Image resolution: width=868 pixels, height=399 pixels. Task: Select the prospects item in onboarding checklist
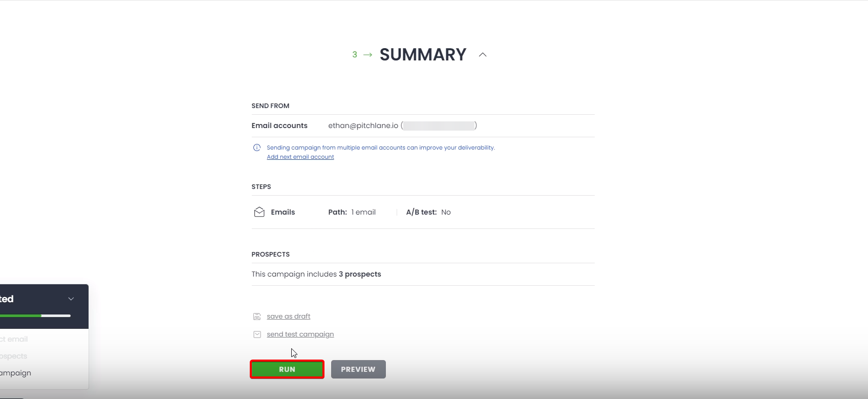[13, 356]
